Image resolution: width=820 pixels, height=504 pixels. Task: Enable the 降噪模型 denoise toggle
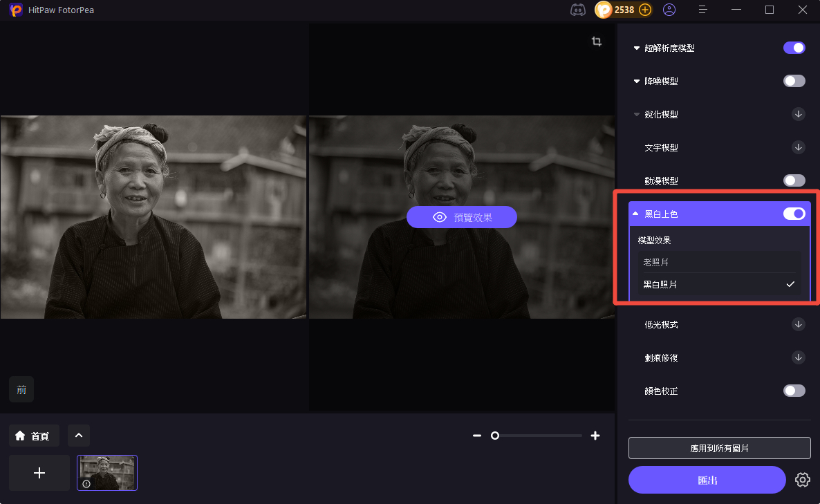click(794, 81)
